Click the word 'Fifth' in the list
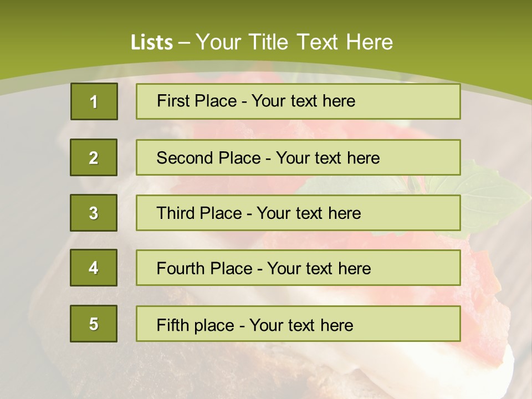The image size is (532, 399). [173, 325]
